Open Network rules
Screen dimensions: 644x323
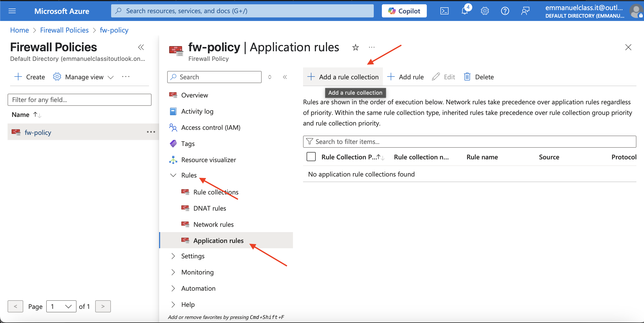[213, 225]
